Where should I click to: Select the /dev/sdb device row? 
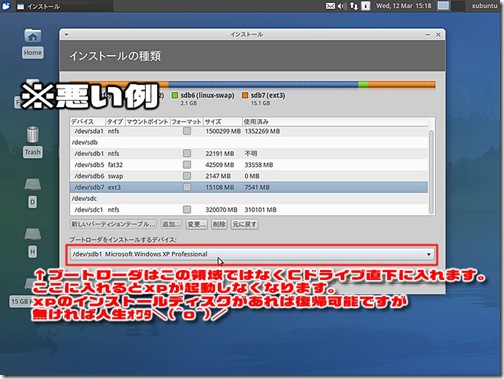249,142
